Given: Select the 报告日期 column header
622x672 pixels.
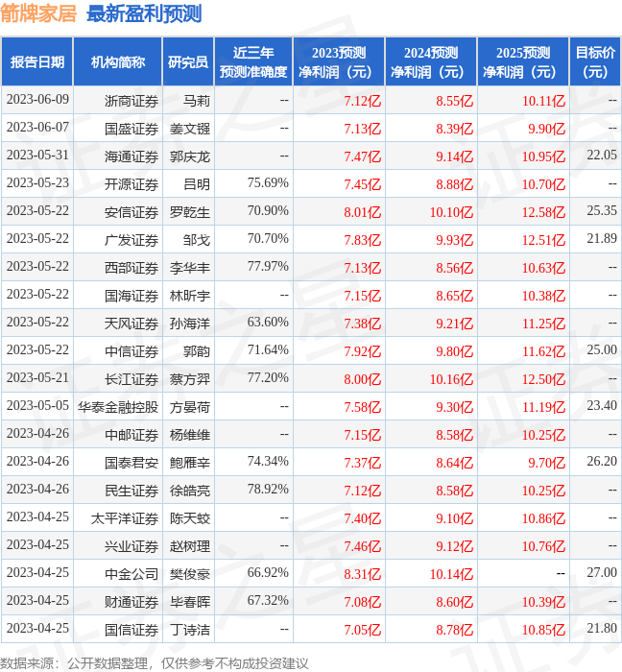Looking at the screenshot, I should pyautogui.click(x=37, y=61).
